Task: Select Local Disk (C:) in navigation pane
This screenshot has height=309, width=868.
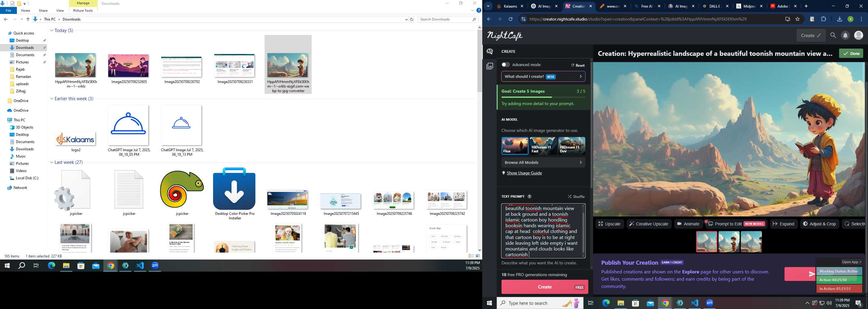Action: 27,178
